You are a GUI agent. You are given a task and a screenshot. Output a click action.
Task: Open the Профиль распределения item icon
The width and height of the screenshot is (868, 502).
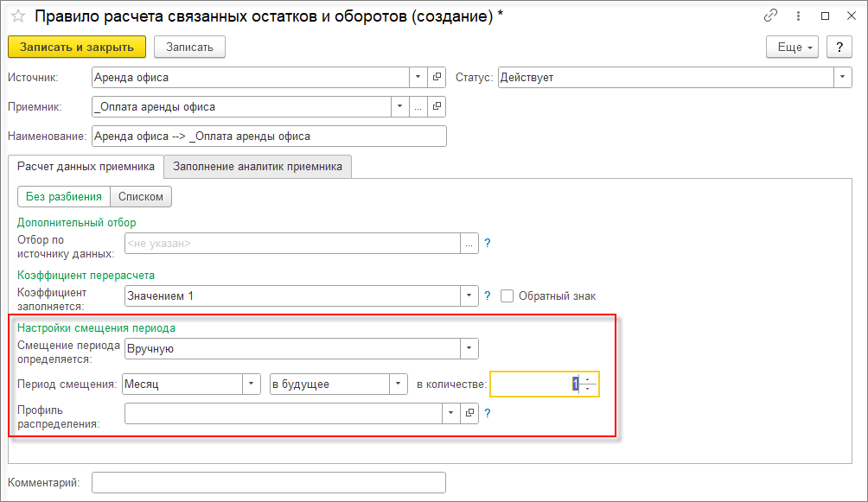coord(470,413)
